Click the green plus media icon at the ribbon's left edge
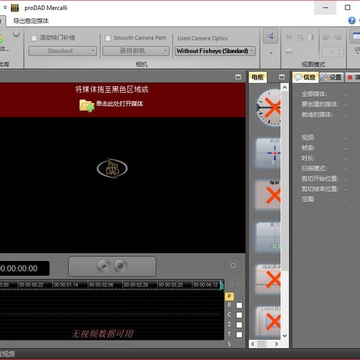360x360 pixels. 1,39
